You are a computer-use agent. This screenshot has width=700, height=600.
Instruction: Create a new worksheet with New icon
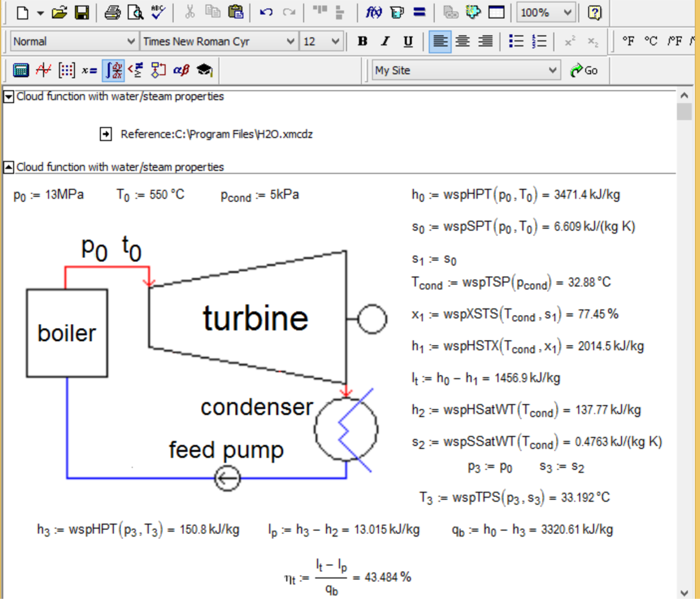(x=22, y=12)
